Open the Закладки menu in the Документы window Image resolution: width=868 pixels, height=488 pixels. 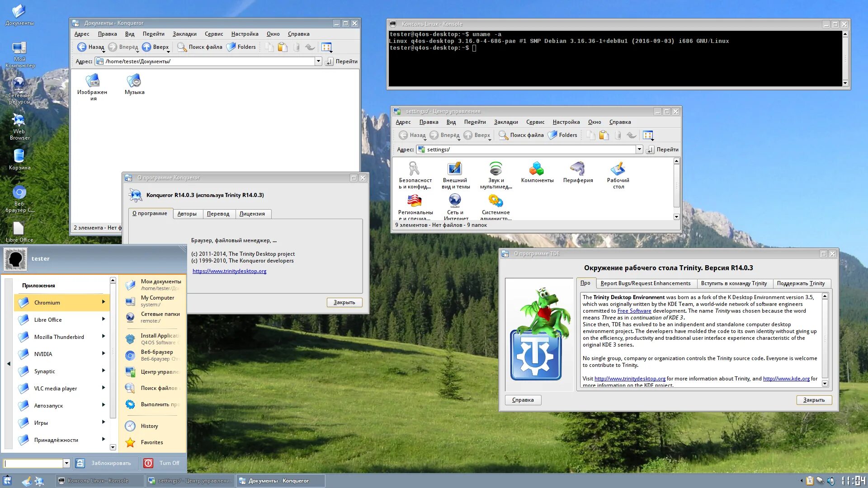[184, 34]
